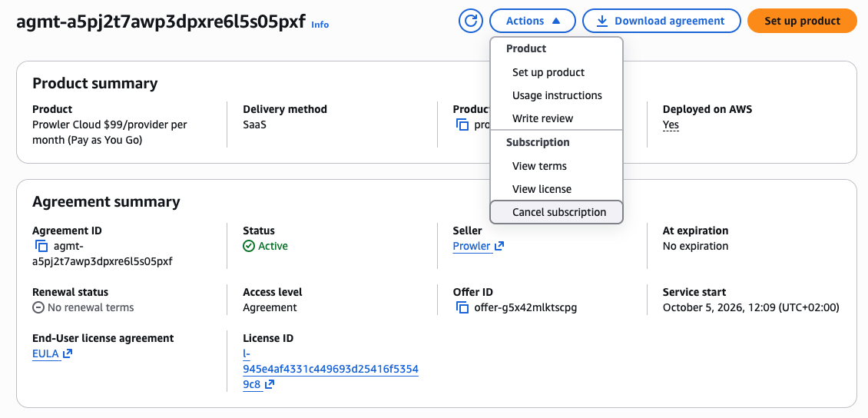Image resolution: width=868 pixels, height=418 pixels.
Task: Click the Agreement summary heading
Action: click(106, 201)
